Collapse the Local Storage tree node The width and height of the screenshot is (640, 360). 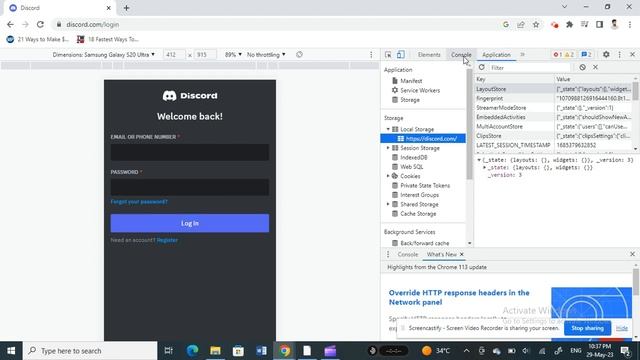coord(388,129)
